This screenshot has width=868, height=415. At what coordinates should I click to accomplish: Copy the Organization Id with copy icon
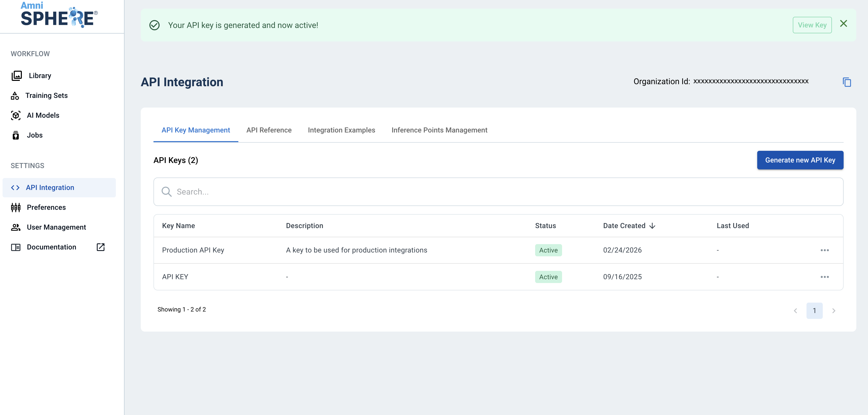[x=846, y=82]
